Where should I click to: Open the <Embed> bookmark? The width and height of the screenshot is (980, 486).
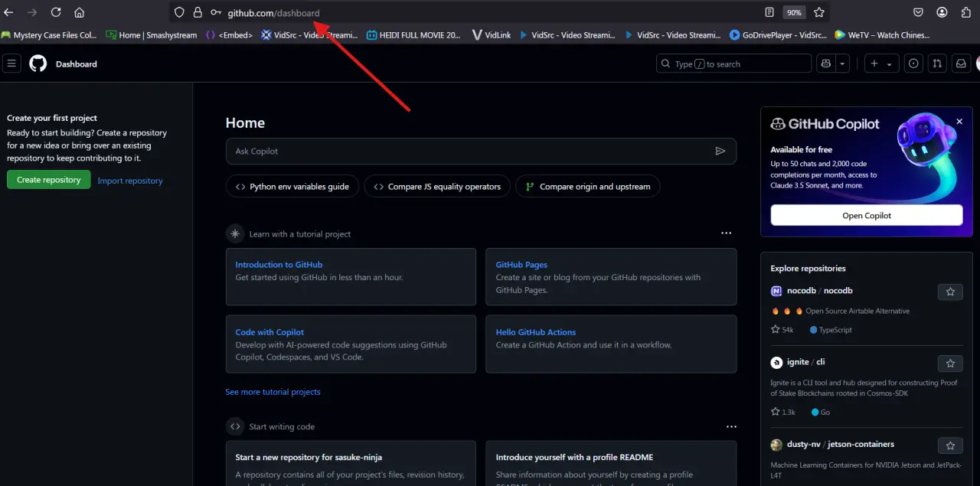(229, 34)
